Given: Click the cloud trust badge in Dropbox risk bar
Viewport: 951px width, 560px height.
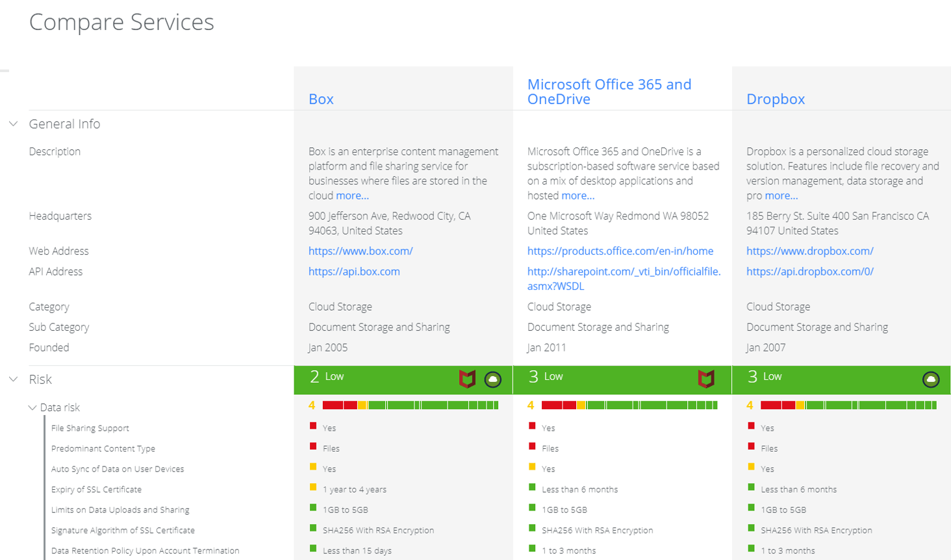Looking at the screenshot, I should (x=931, y=379).
